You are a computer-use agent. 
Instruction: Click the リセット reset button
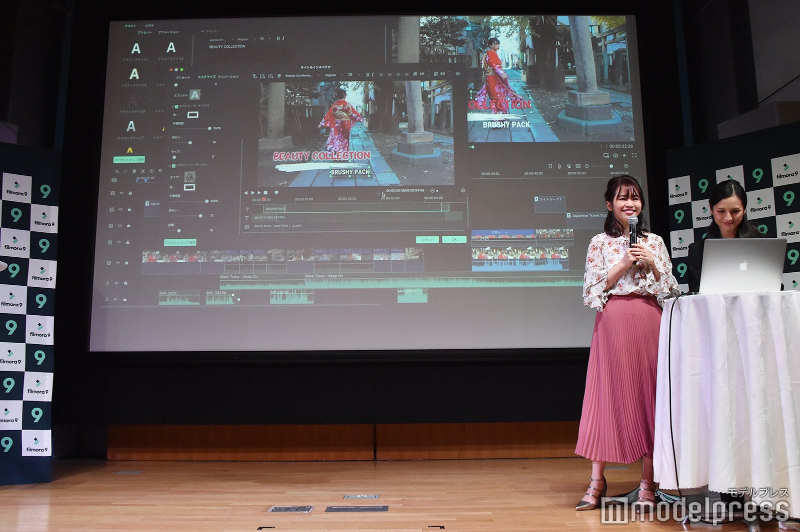pyautogui.click(x=428, y=239)
